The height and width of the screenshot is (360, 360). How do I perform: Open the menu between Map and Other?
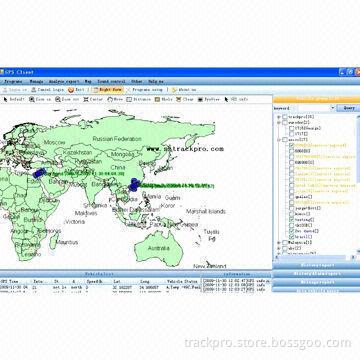(111, 81)
